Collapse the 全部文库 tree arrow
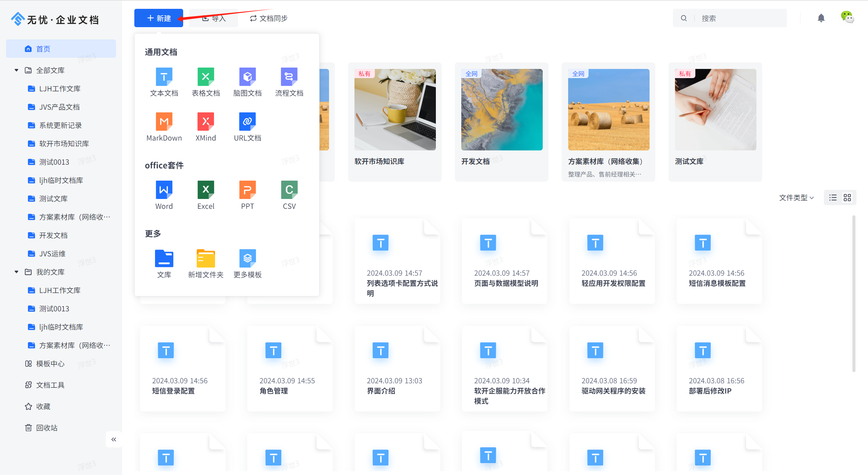The width and height of the screenshot is (868, 475). [x=16, y=70]
